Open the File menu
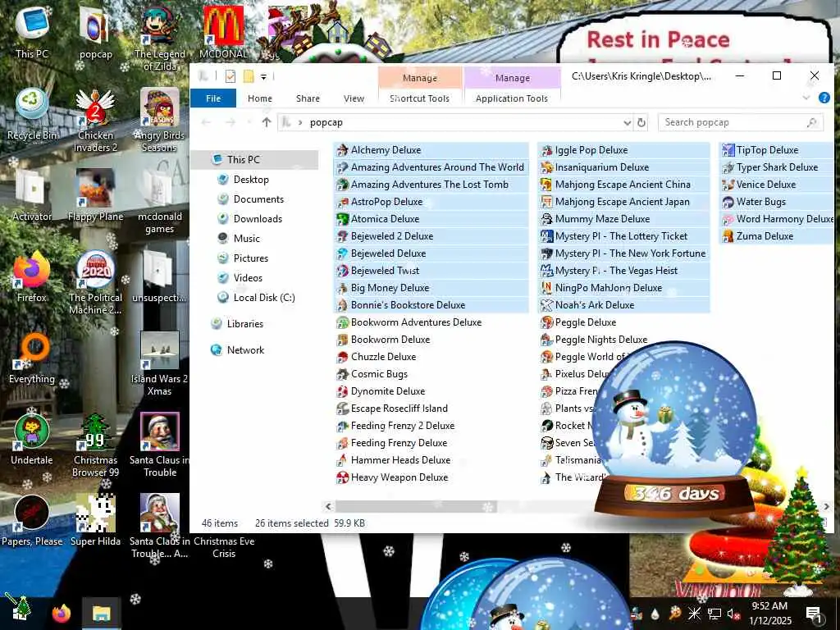 tap(213, 98)
